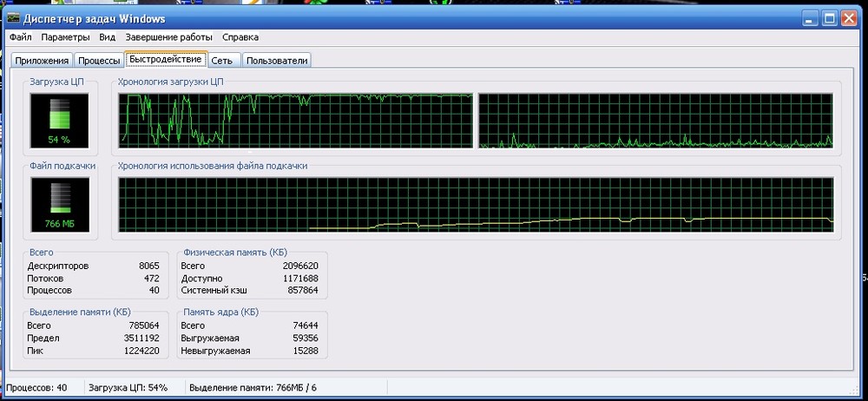Click the Системный кэш value 857864
The image size is (868, 401).
303,290
